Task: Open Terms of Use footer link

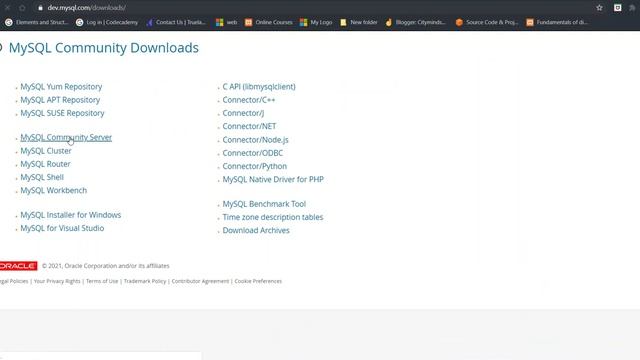Action: pyautogui.click(x=102, y=281)
